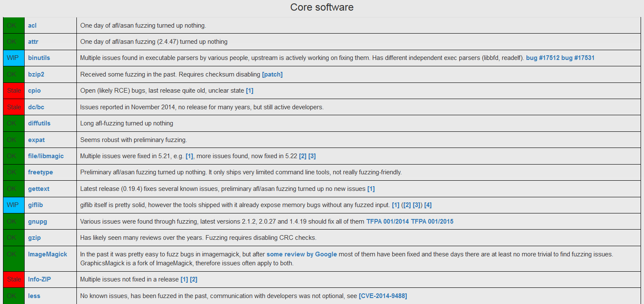The width and height of the screenshot is (644, 304).
Task: Open the CVE-2014-9488 link for less
Action: 383,296
